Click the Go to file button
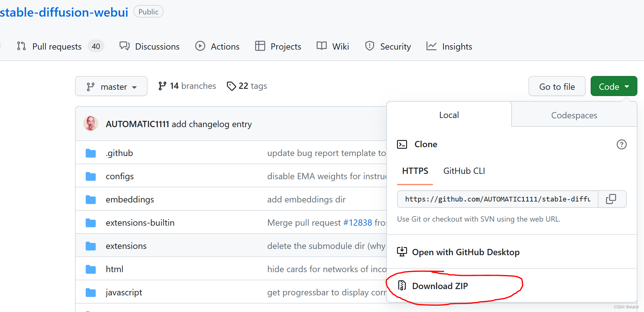Screen dimensions: 644x312 557,86
